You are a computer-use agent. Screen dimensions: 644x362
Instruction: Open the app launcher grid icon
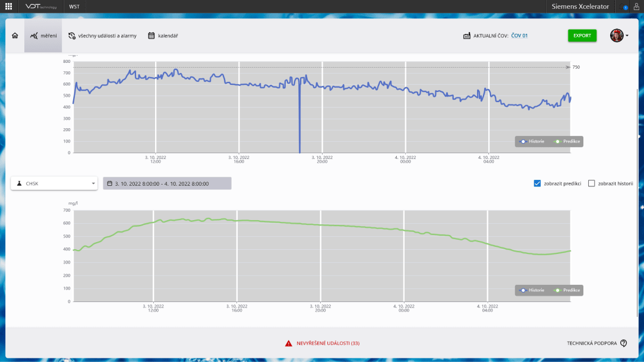pos(8,7)
